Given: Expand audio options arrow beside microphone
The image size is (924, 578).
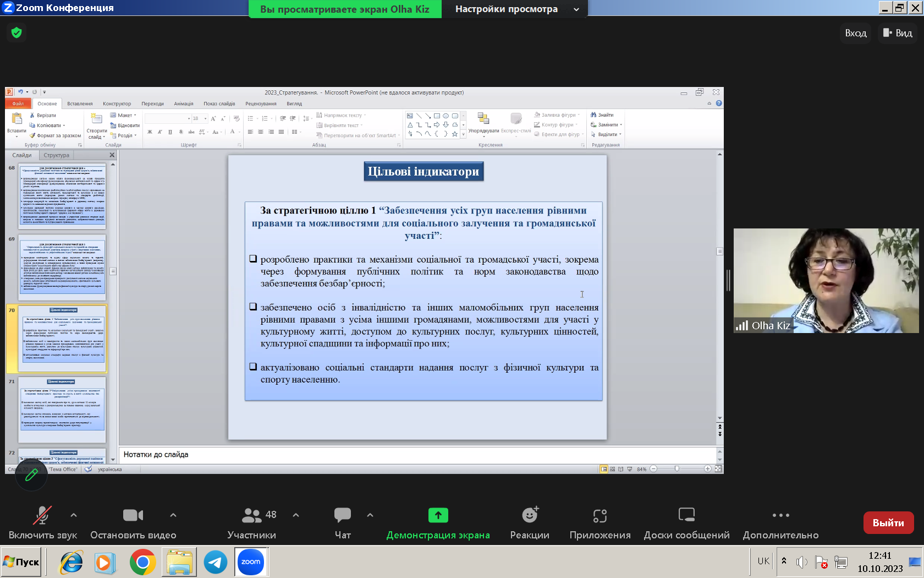Looking at the screenshot, I should point(74,515).
